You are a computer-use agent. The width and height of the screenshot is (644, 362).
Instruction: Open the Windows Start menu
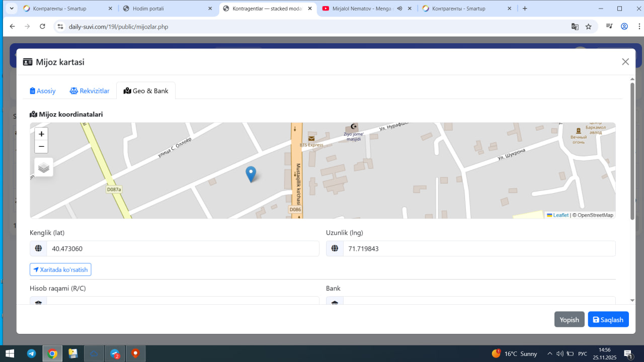coord(10,353)
